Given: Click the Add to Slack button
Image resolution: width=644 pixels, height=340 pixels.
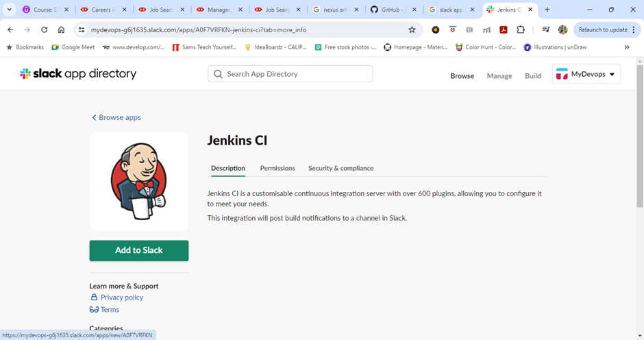Looking at the screenshot, I should [x=139, y=250].
